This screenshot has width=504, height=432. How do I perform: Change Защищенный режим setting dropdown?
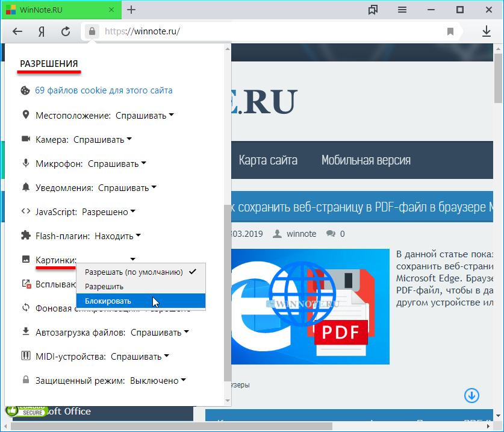click(154, 380)
